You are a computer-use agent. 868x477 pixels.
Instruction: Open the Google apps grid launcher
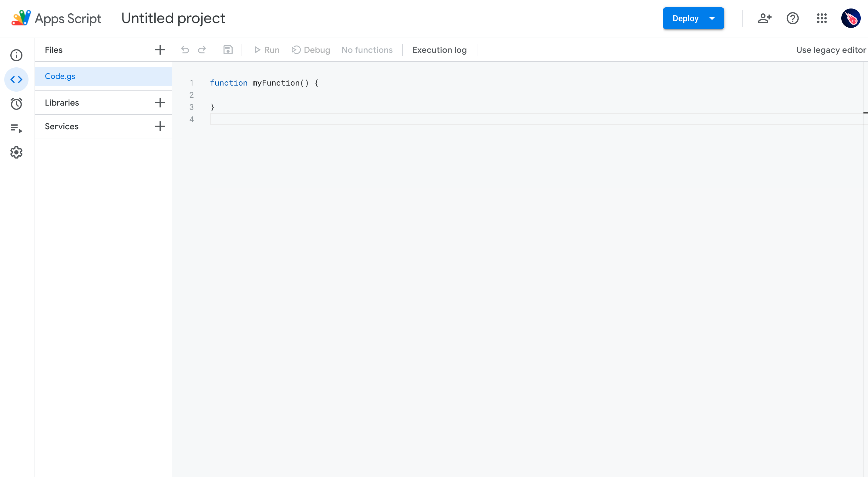[x=822, y=18]
